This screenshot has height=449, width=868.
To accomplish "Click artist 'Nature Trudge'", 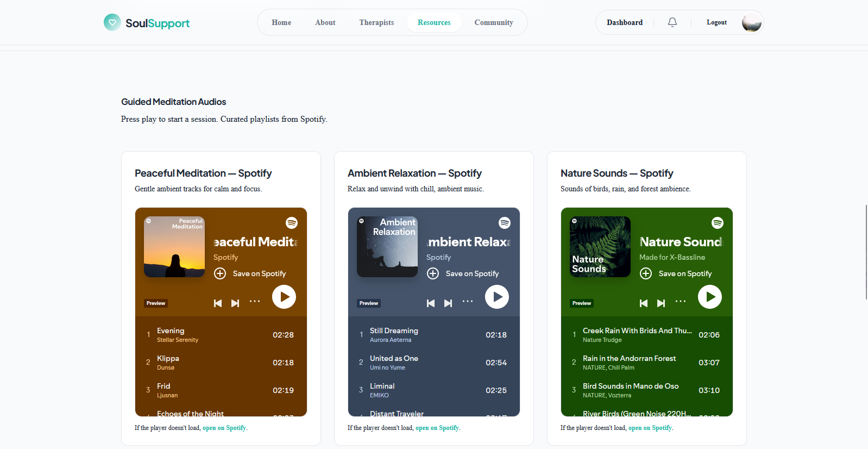I will [602, 340].
